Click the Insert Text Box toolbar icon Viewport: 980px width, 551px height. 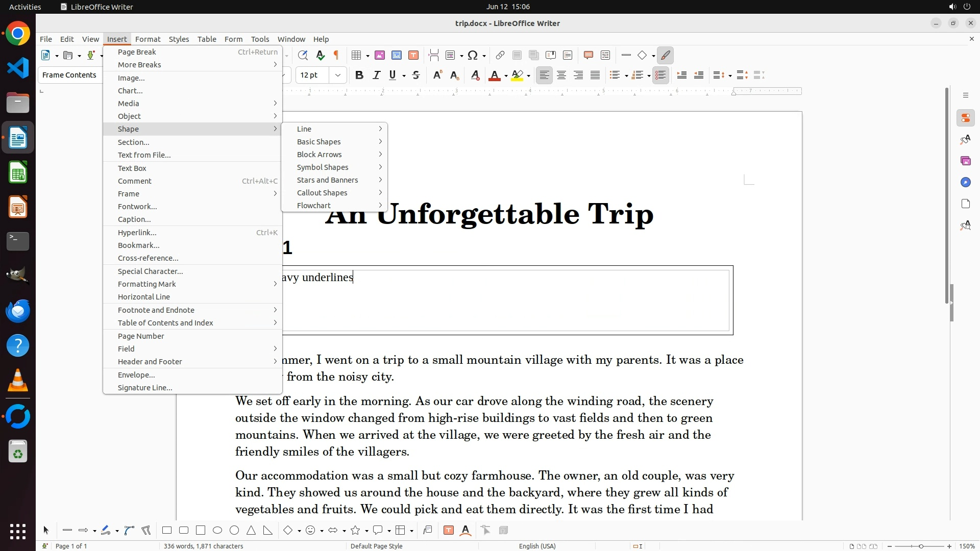pyautogui.click(x=413, y=55)
